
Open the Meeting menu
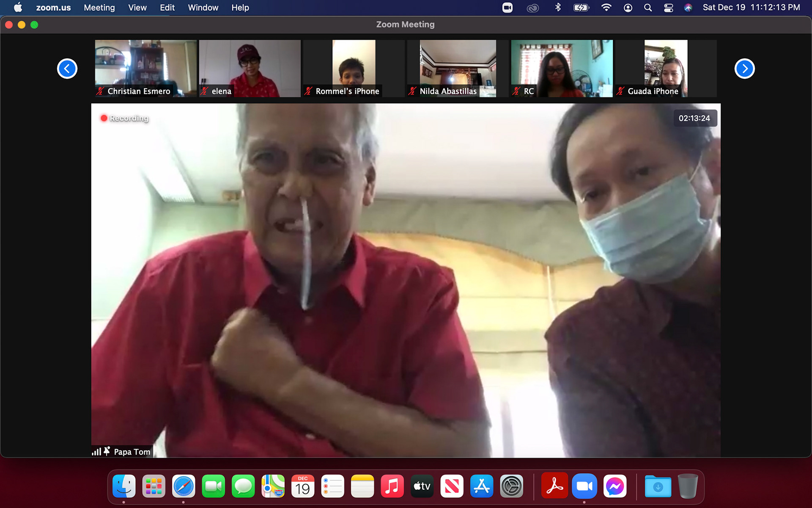[x=99, y=8]
